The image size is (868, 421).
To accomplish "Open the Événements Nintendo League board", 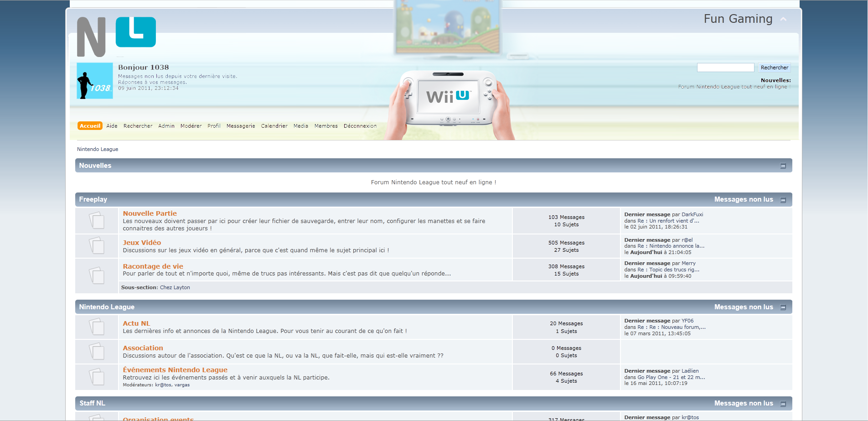I will pos(175,370).
